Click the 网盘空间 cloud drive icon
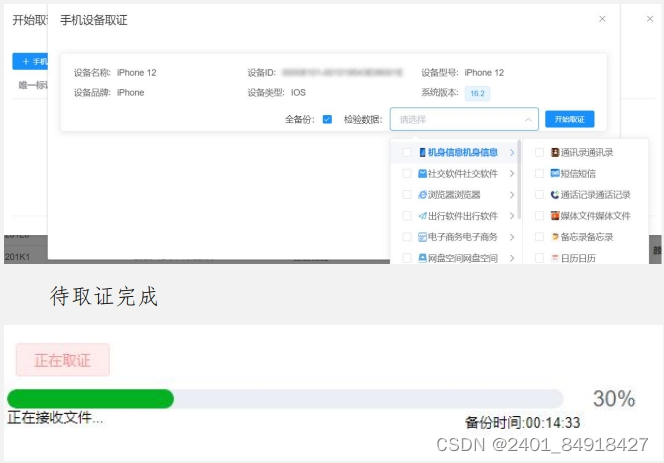 tap(422, 258)
